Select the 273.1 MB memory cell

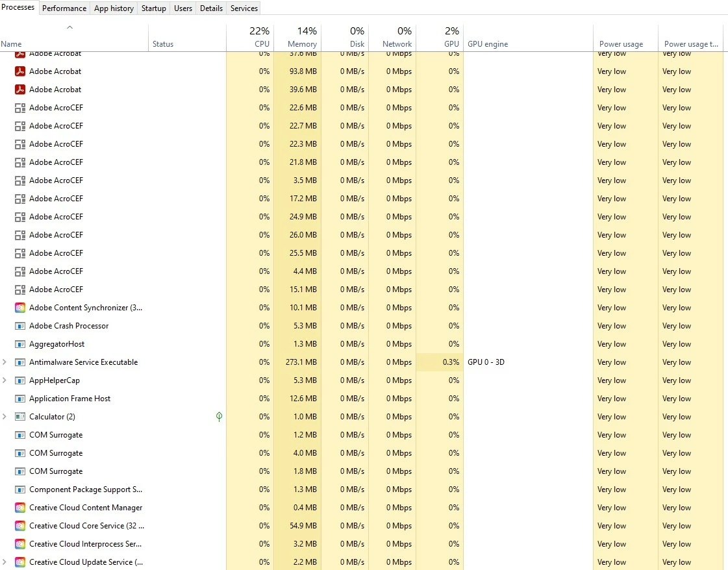pyautogui.click(x=297, y=362)
